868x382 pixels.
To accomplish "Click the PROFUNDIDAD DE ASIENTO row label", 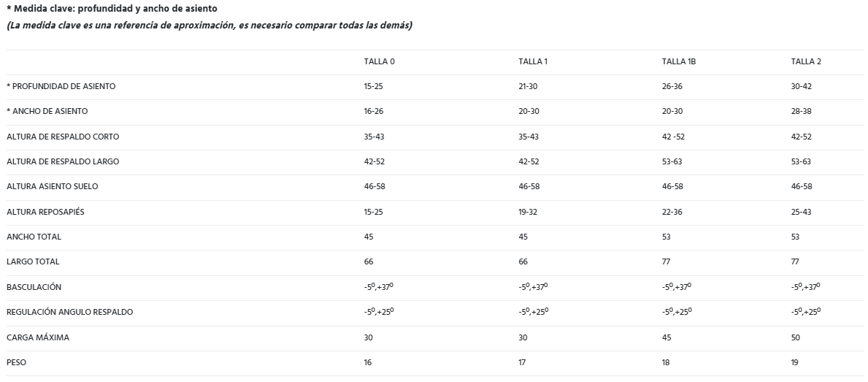I will (x=61, y=86).
